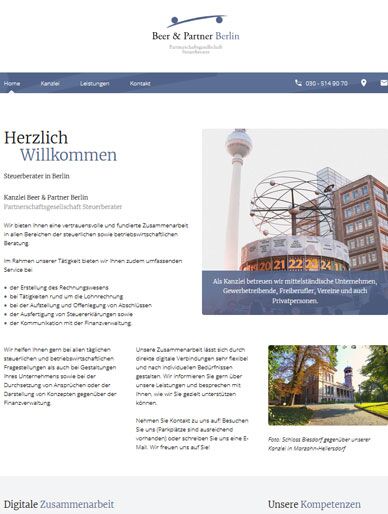Open the Kontakt menu item
This screenshot has width=388, height=514.
(x=140, y=83)
